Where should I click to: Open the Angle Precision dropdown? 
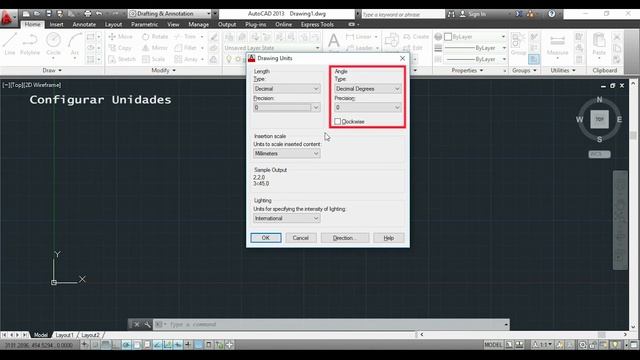click(x=368, y=107)
